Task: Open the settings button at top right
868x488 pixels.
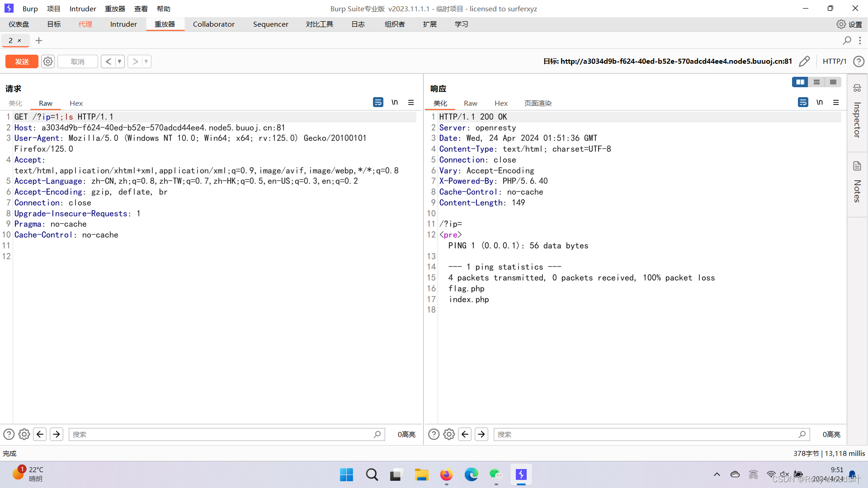Action: [849, 24]
